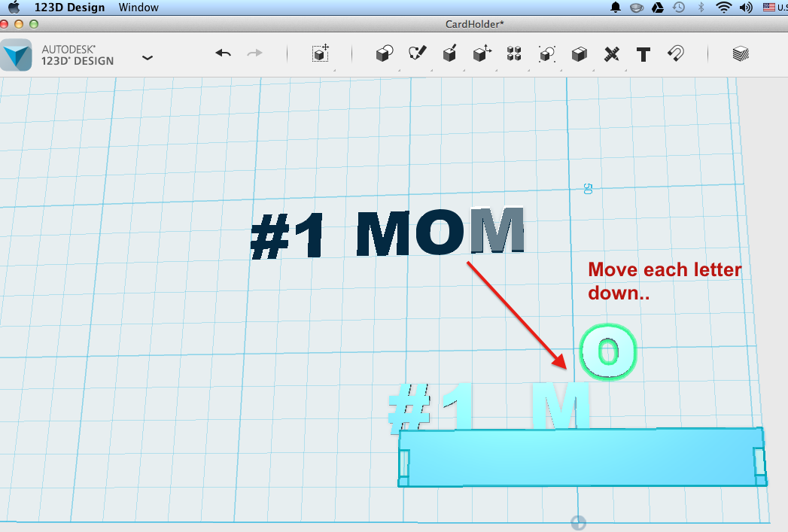Select the Text tool
This screenshot has width=788, height=532.
click(643, 54)
